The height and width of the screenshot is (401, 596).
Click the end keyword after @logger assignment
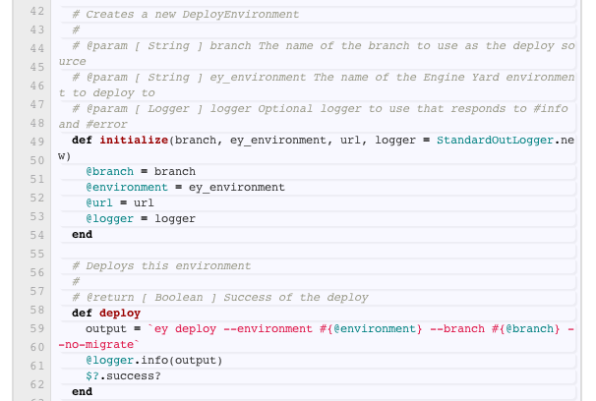(x=82, y=235)
